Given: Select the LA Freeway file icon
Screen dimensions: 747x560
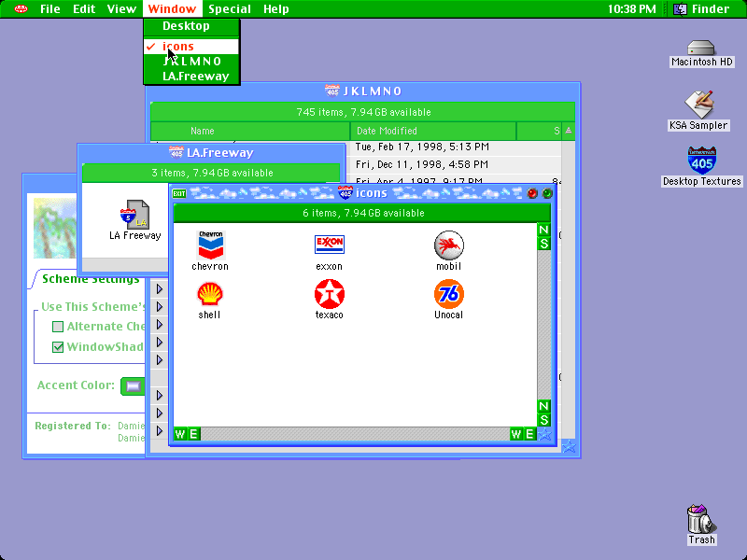Looking at the screenshot, I should click(134, 215).
